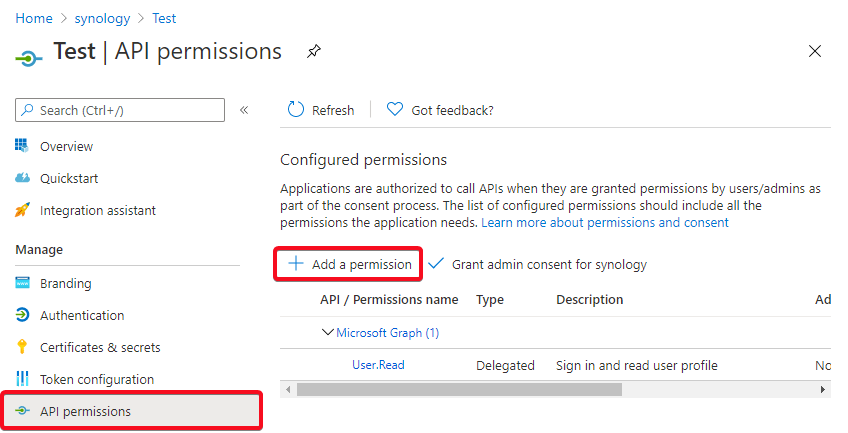Click Add a permission button
This screenshot has height=433, width=848.
[x=348, y=264]
